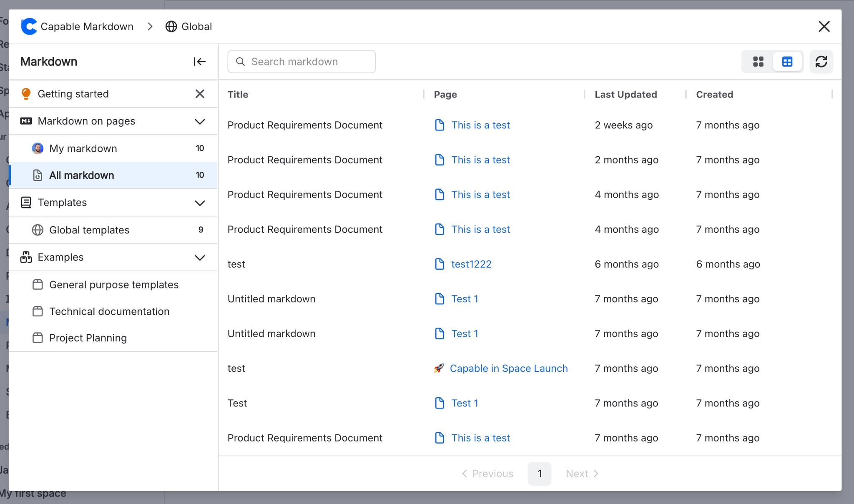Viewport: 854px width, 504px height.
Task: Switch to table view layout
Action: pos(788,61)
